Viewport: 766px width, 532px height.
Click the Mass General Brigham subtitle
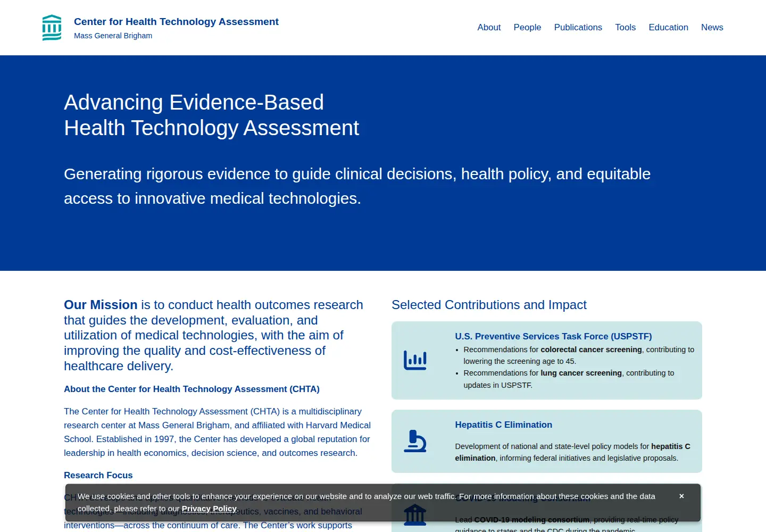click(113, 36)
